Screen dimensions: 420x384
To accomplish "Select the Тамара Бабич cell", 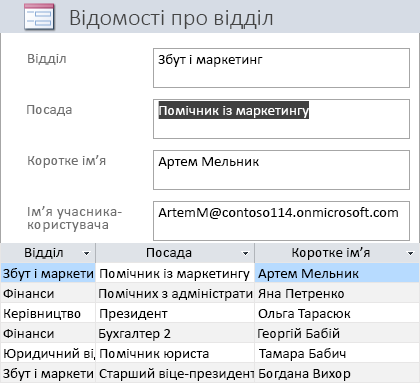I will click(x=337, y=354).
